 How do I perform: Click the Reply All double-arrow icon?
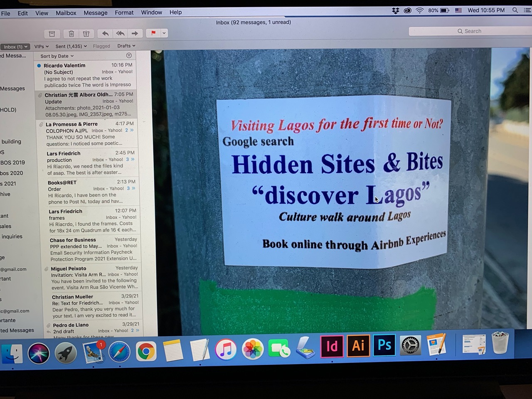pyautogui.click(x=121, y=34)
